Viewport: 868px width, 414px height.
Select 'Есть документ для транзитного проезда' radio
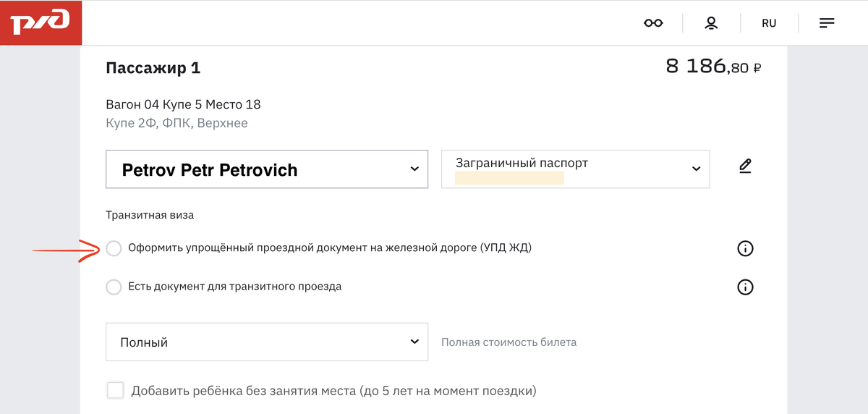[x=114, y=287]
